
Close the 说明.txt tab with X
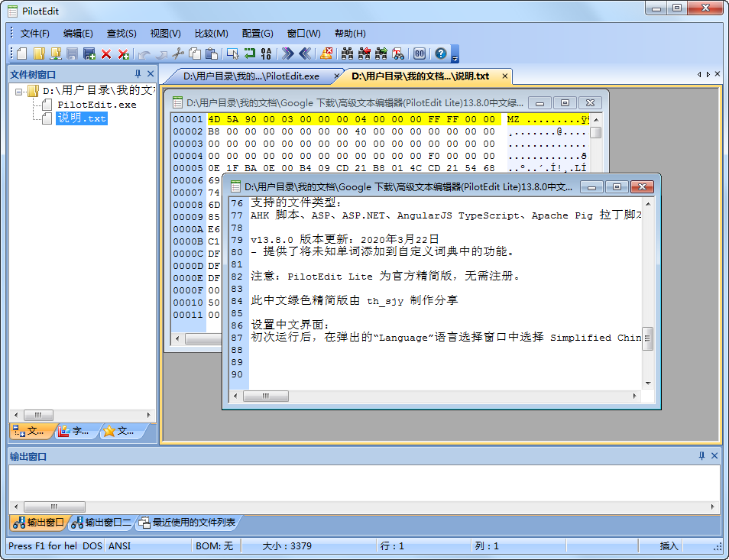tap(505, 76)
